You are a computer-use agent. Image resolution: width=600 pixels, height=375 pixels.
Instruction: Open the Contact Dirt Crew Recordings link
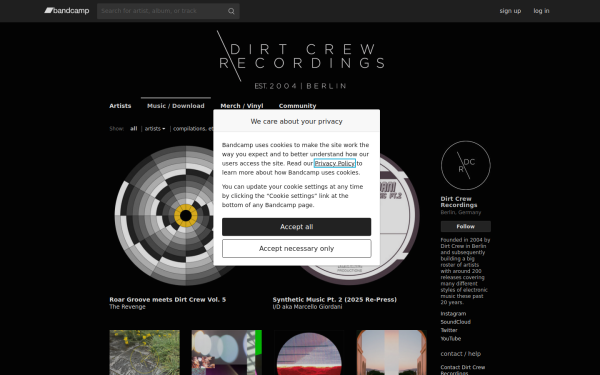click(463, 370)
